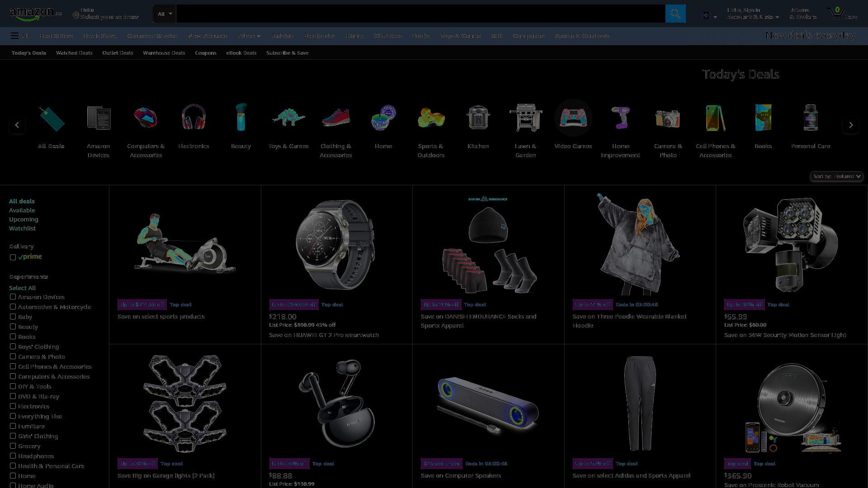Open the Subscribe & Save tab
This screenshot has height=488, width=868.
pos(288,53)
